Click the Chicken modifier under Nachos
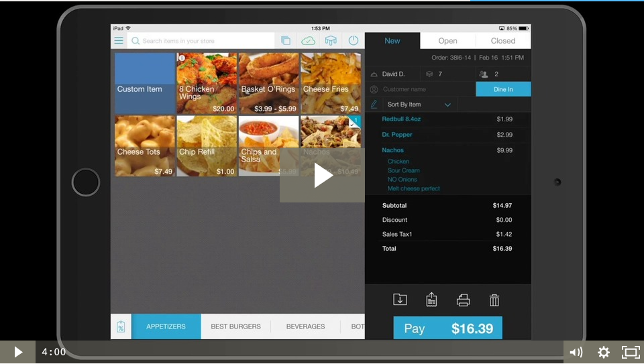 click(398, 162)
